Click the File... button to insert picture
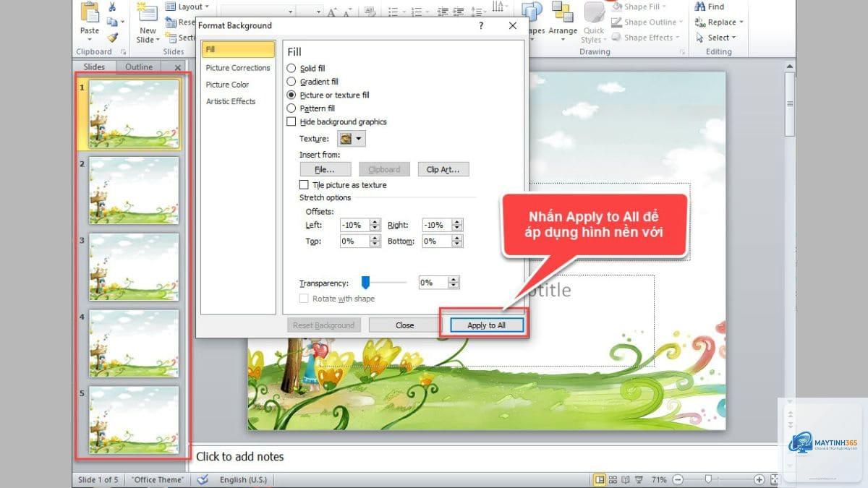This screenshot has height=488, width=868. [x=325, y=169]
